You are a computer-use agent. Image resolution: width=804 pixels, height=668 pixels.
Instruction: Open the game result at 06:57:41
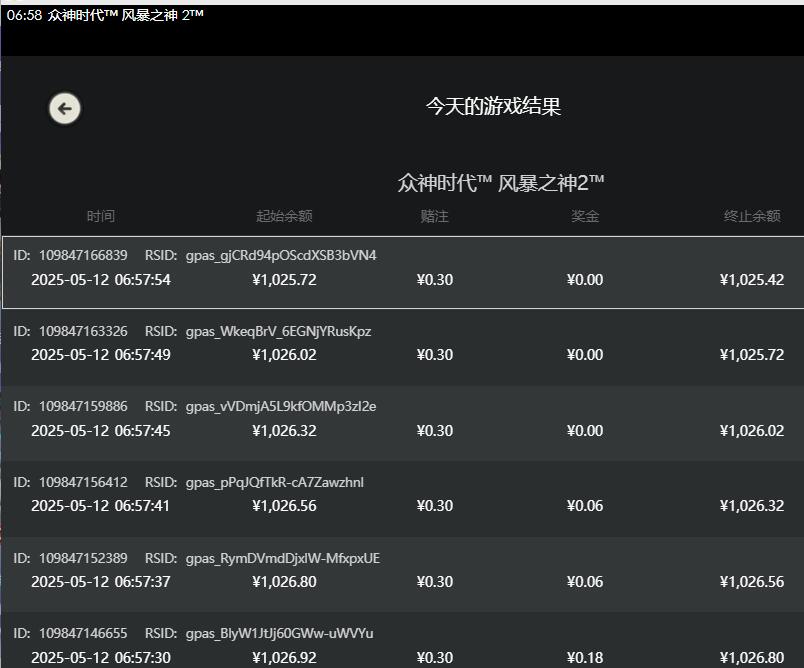click(100, 506)
